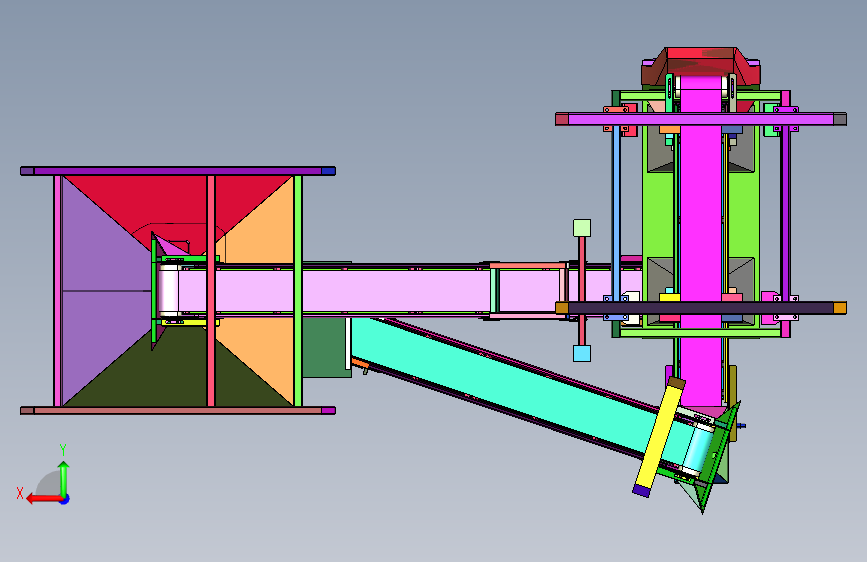Screen dimensions: 867x562
Task: Click the red X axis arrow of triad
Action: pyautogui.click(x=44, y=499)
